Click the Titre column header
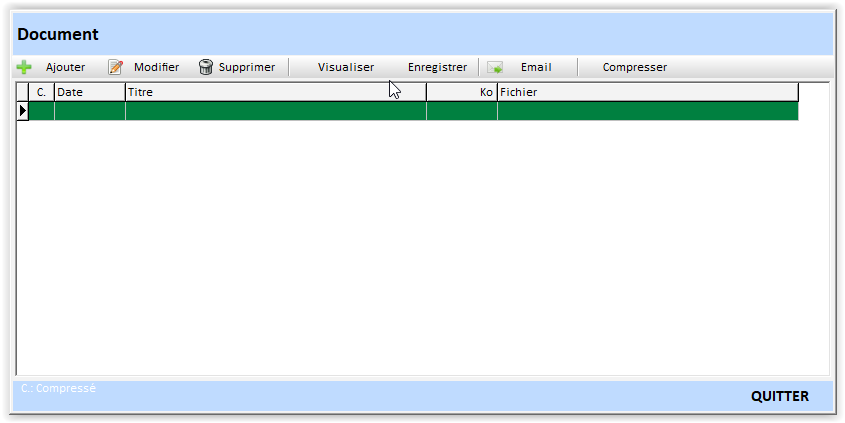Image resolution: width=845 pixels, height=423 pixels. pyautogui.click(x=275, y=92)
